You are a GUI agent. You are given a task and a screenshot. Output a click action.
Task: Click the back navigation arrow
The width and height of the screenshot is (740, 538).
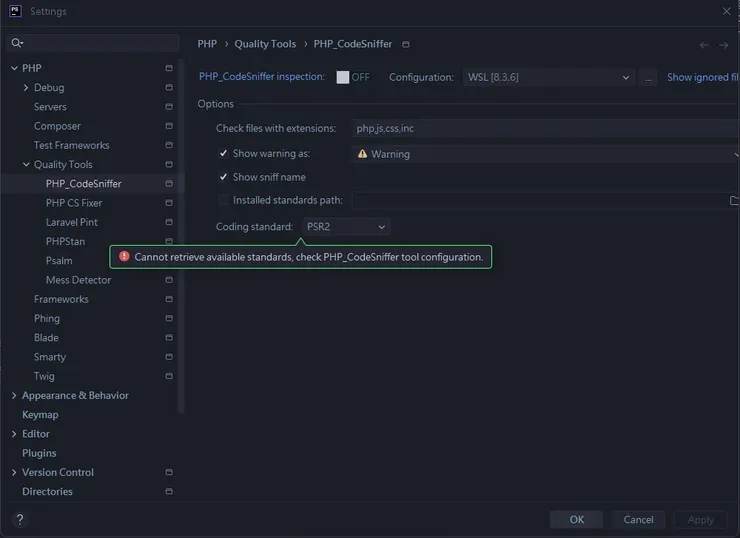(704, 45)
